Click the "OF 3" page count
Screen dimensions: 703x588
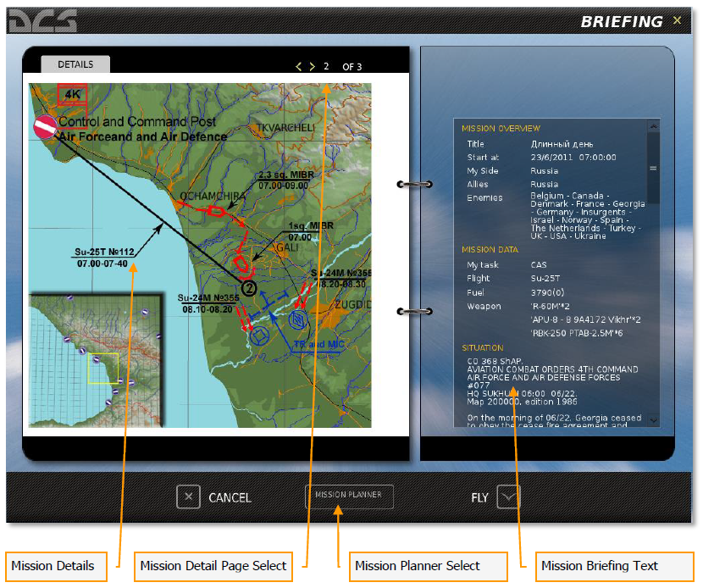click(x=352, y=67)
